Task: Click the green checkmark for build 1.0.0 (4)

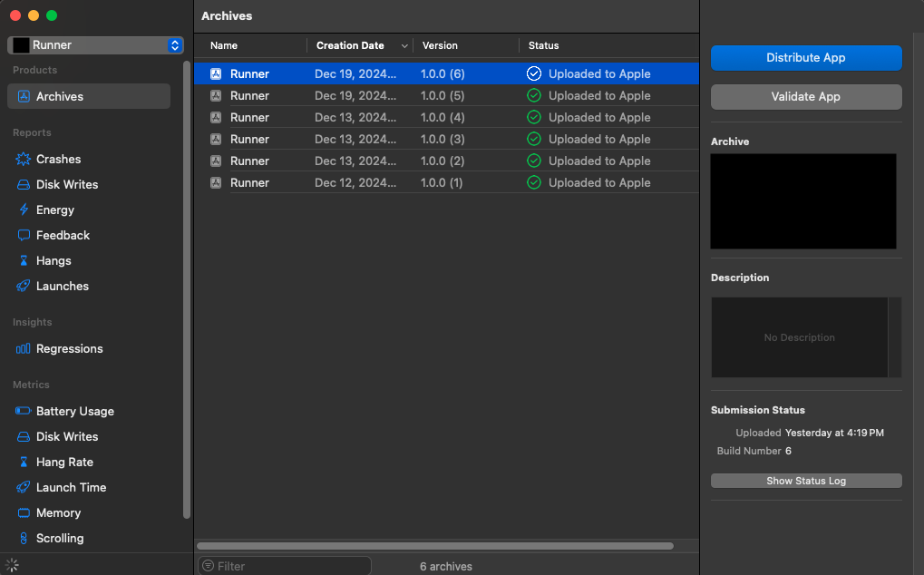Action: click(534, 117)
